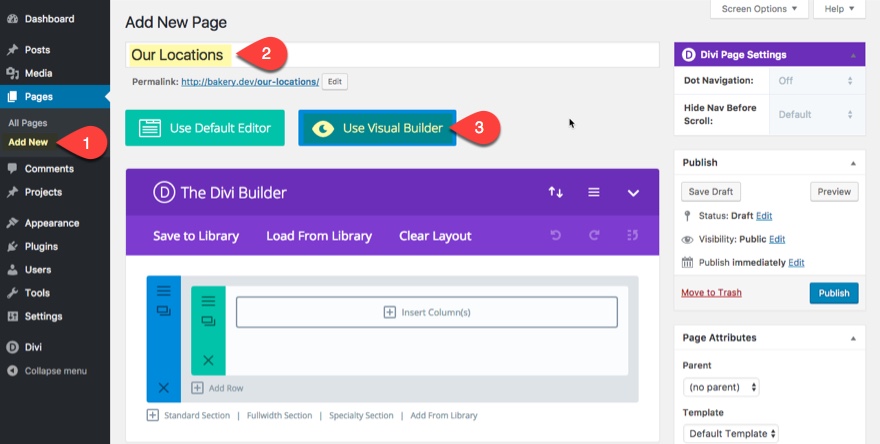Open the All Pages submenu link

point(28,123)
